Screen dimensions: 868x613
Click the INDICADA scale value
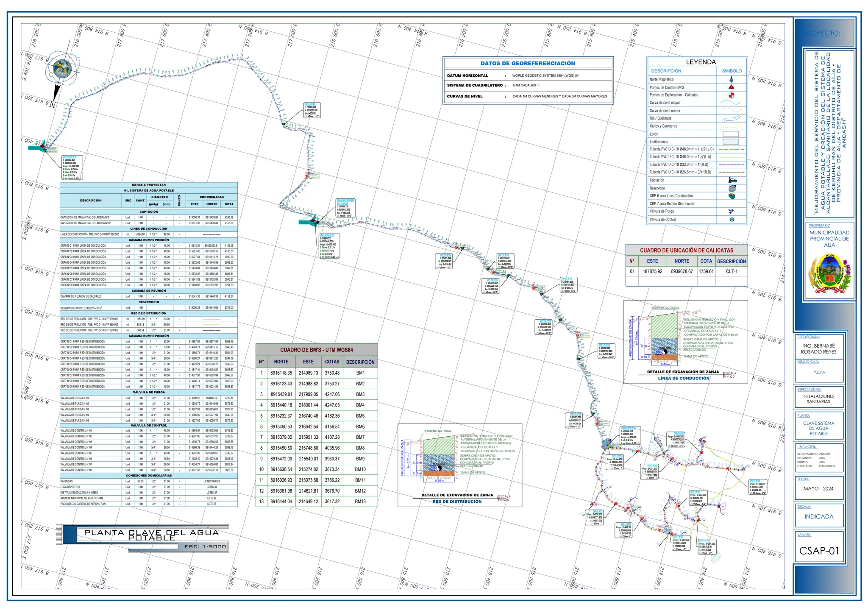coord(819,517)
